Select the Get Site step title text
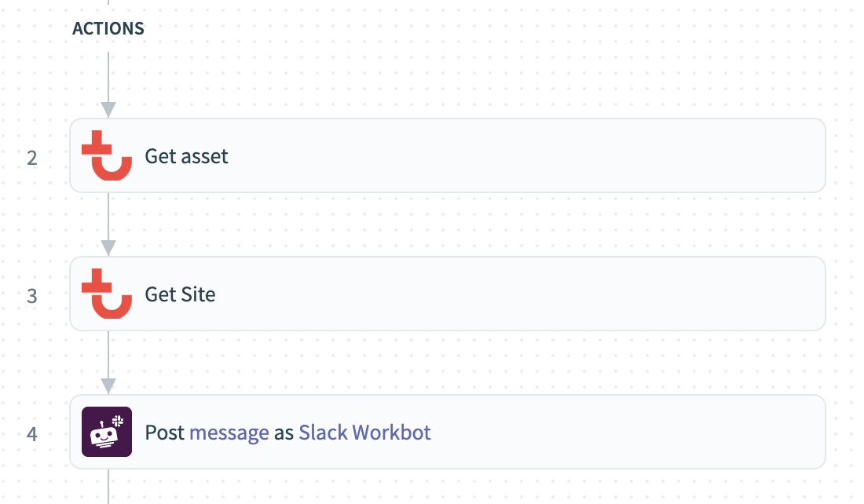Screen dimensions: 864x504 [181, 294]
